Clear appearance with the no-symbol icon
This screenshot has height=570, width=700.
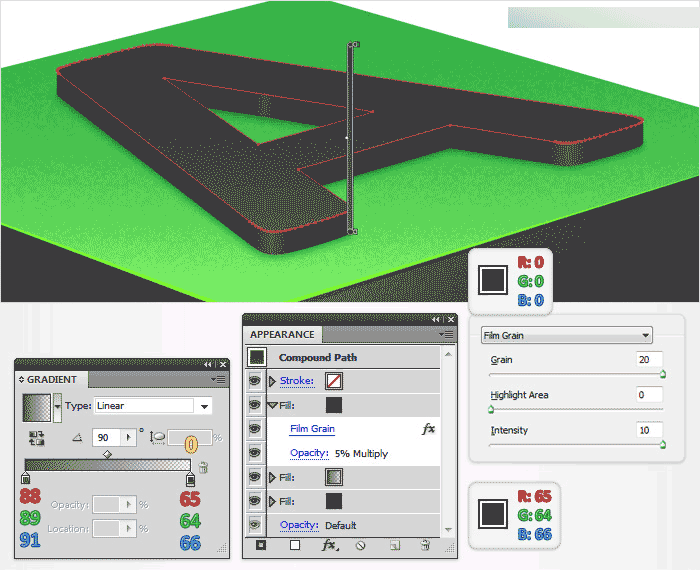click(361, 545)
